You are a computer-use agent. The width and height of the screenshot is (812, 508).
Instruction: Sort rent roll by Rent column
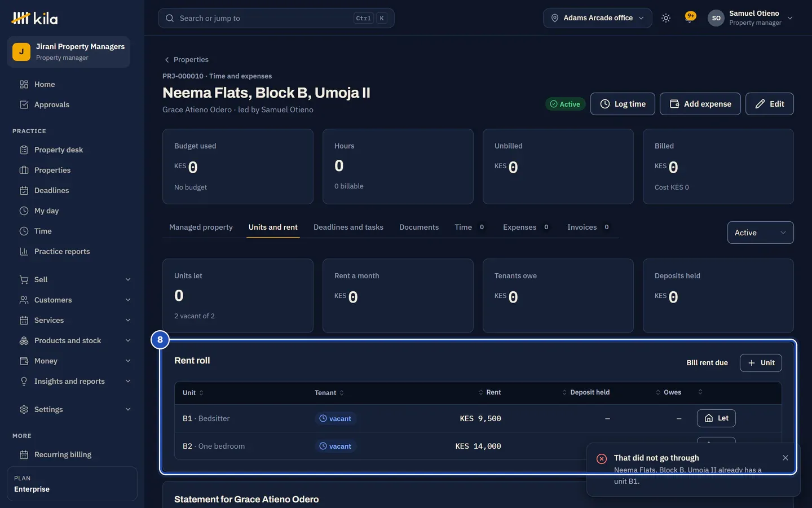click(x=489, y=392)
